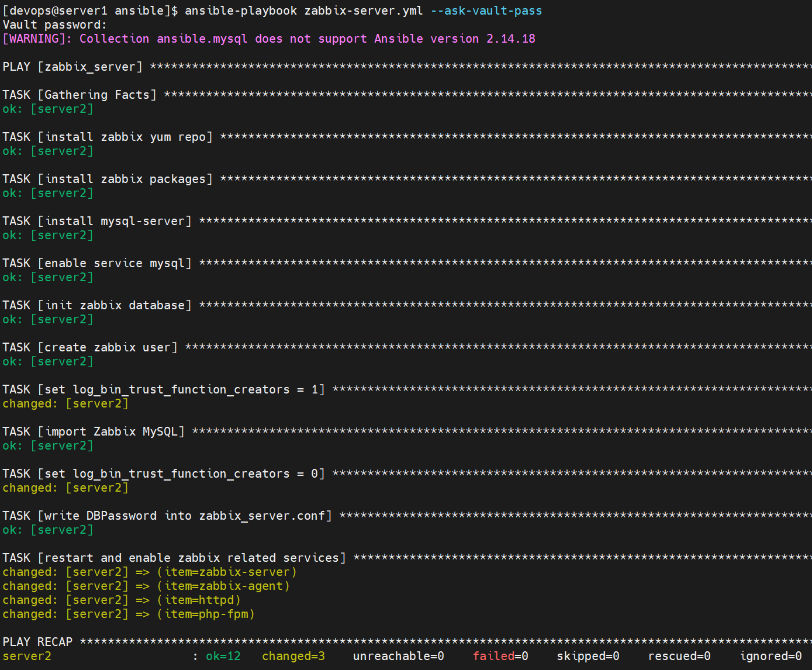This screenshot has width=812, height=670.
Task: Click the result line 'item=httpd'
Action: click(122, 600)
